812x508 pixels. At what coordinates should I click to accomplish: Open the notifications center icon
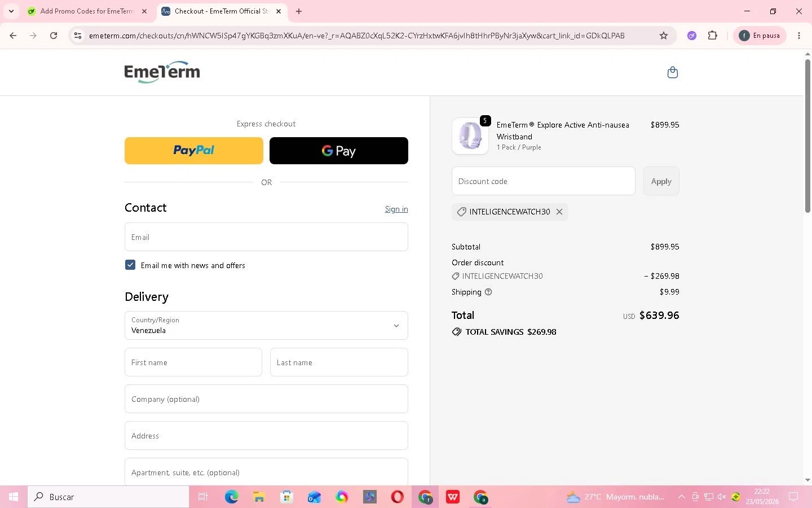(793, 497)
